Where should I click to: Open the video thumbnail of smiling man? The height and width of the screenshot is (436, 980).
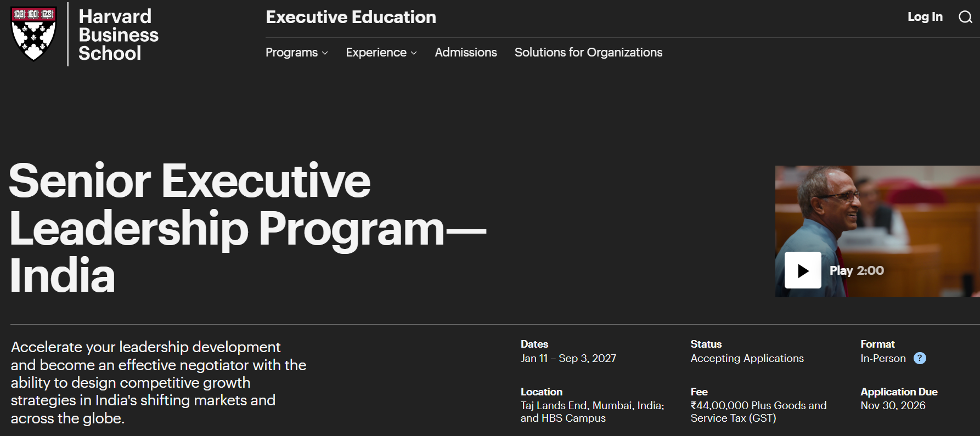click(877, 231)
